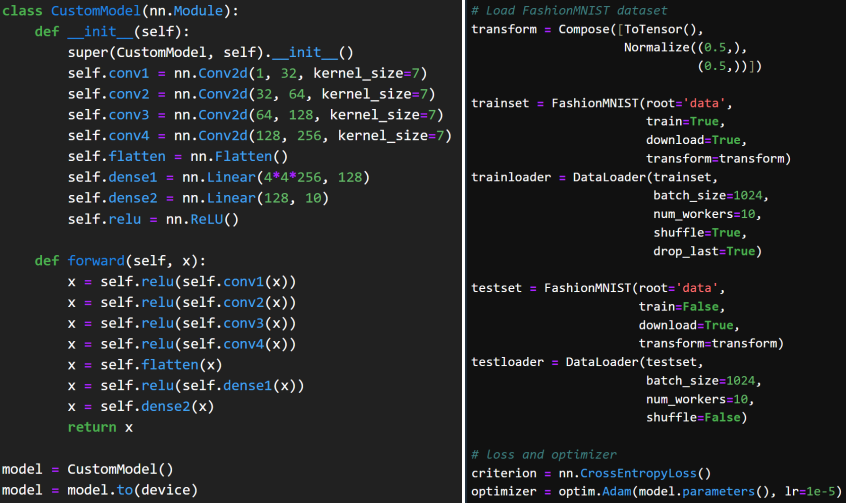Click the 'return x' line
This screenshot has width=846, height=503.
coord(100,427)
